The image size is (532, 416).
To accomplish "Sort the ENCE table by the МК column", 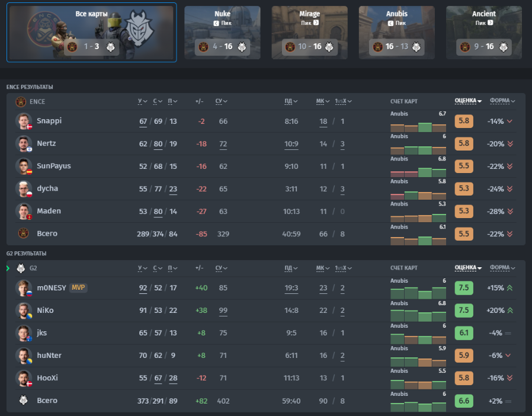I will tap(323, 101).
